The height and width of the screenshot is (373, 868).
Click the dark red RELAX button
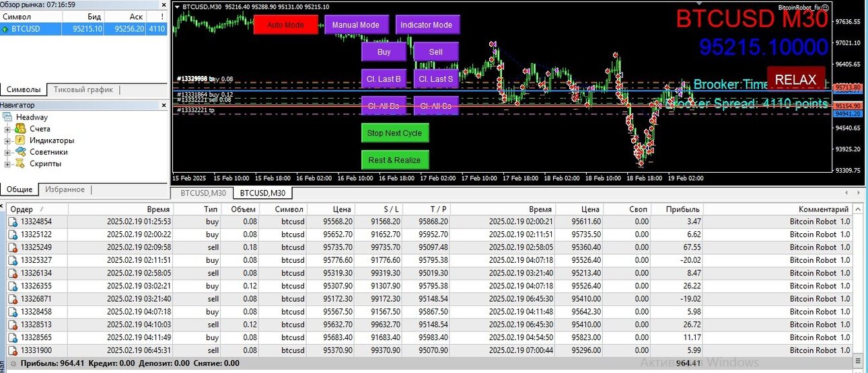[x=795, y=79]
